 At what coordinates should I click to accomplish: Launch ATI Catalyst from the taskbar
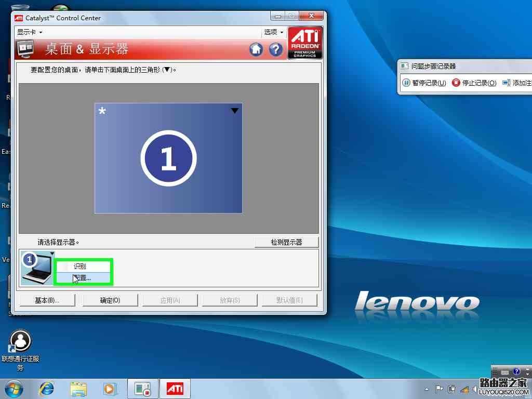175,388
